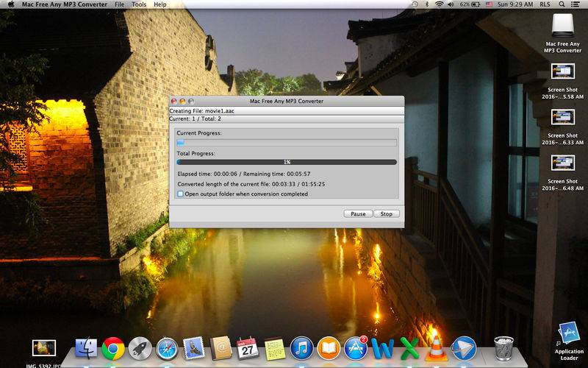Select Screen Shot 5.58 AM desktop file
Viewport: 588px width, 368px height.
562,71
